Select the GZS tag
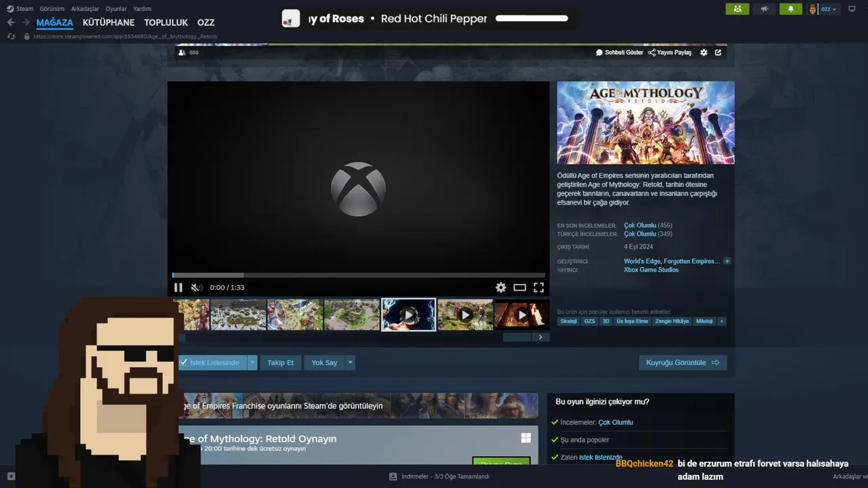 pyautogui.click(x=589, y=321)
